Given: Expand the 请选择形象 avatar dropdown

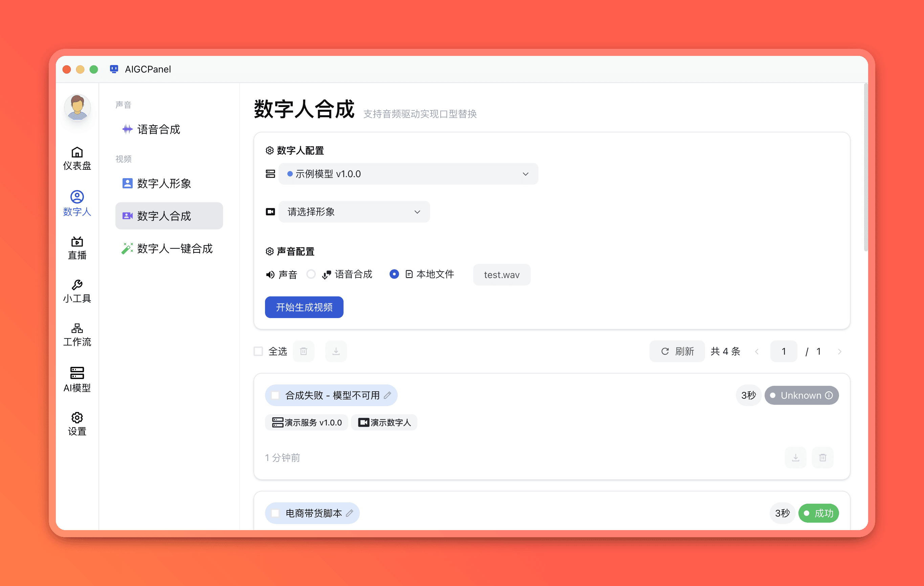Looking at the screenshot, I should pos(354,212).
